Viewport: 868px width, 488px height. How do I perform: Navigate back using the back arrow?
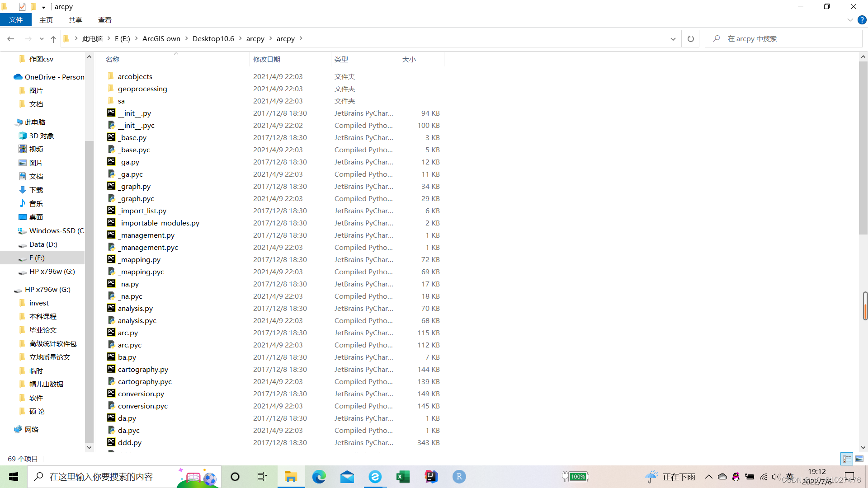pyautogui.click(x=11, y=39)
